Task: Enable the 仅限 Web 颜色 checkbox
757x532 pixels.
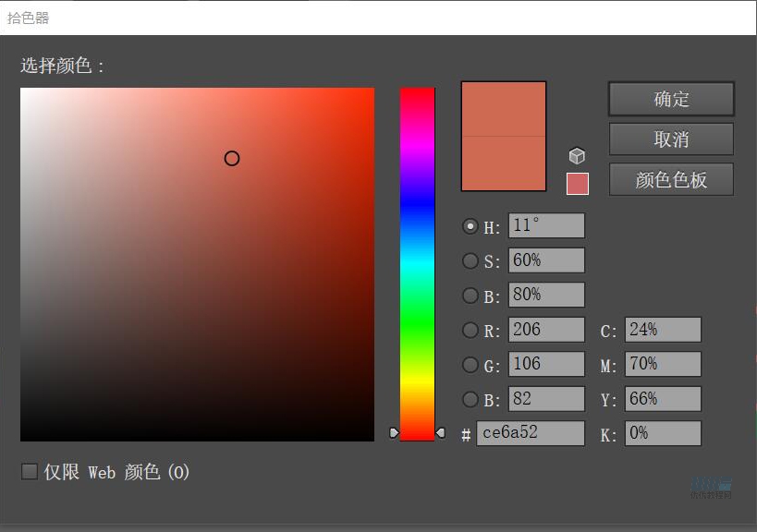Action: tap(30, 472)
